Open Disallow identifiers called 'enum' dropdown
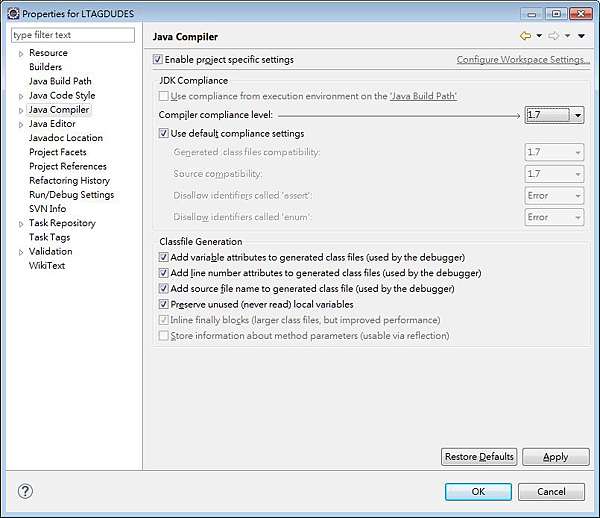The image size is (600, 518). (x=554, y=217)
